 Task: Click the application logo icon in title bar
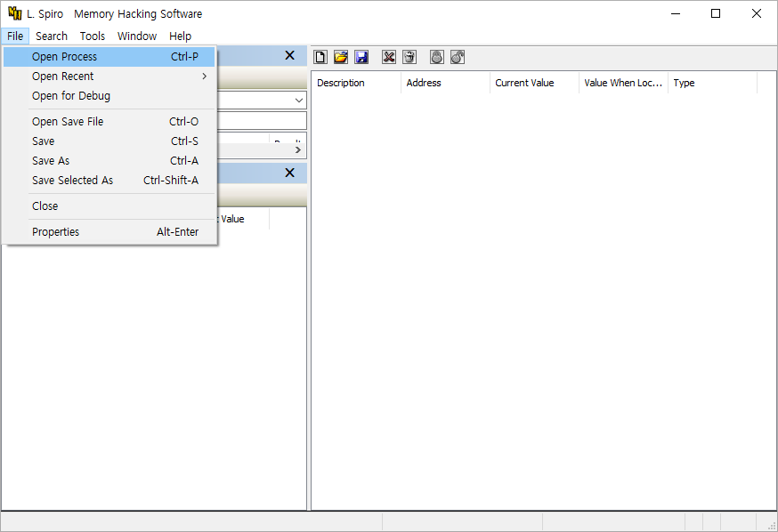tap(15, 13)
